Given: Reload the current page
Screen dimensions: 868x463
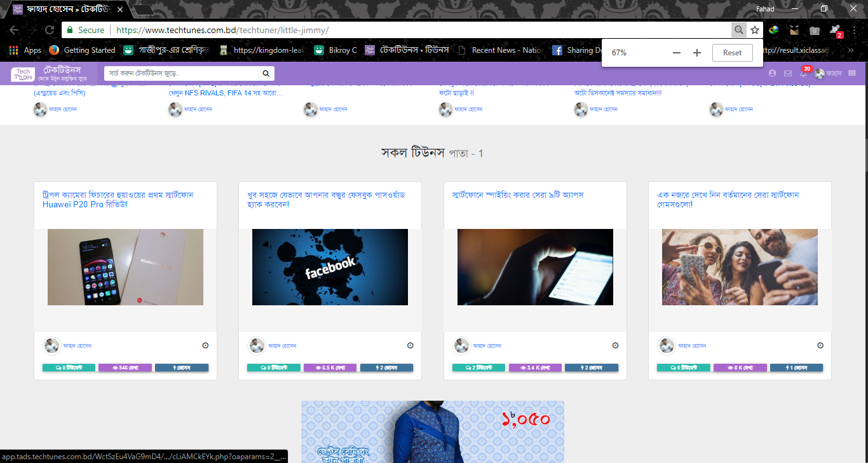Looking at the screenshot, I should click(x=49, y=30).
